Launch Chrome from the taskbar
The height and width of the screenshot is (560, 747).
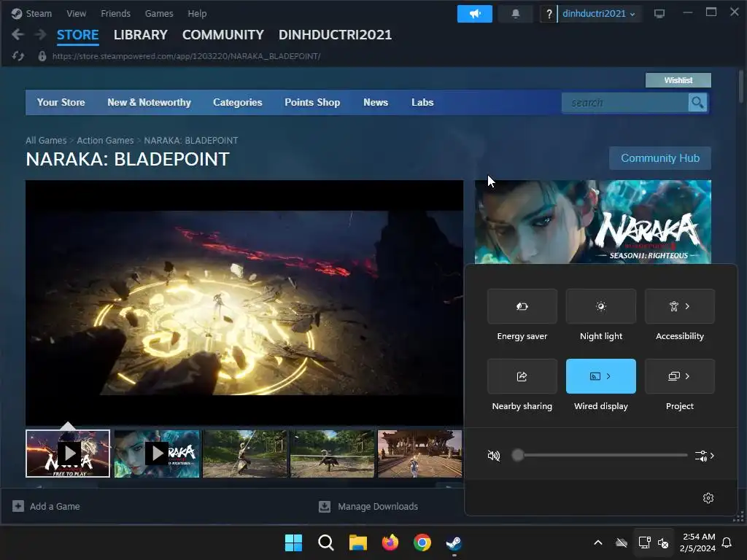coord(422,542)
